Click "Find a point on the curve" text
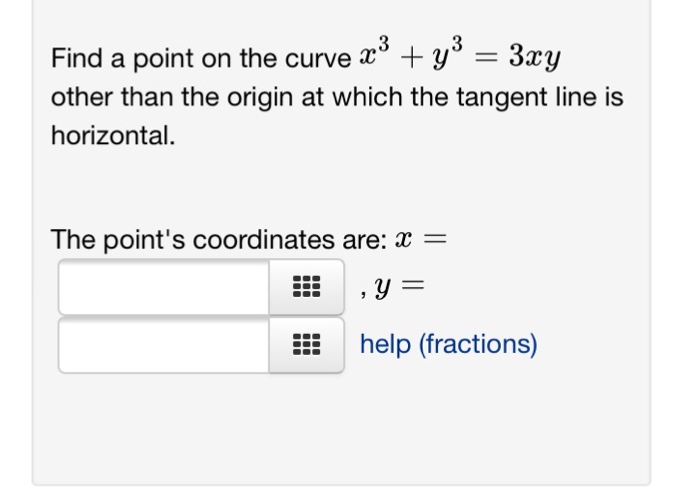Image resolution: width=700 pixels, height=501 pixels. click(x=201, y=58)
